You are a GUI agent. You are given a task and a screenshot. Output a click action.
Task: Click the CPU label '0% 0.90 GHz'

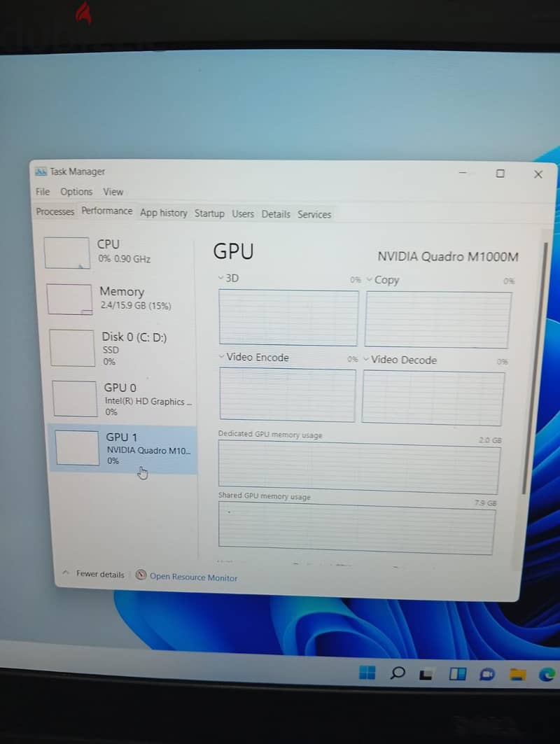coord(125,258)
